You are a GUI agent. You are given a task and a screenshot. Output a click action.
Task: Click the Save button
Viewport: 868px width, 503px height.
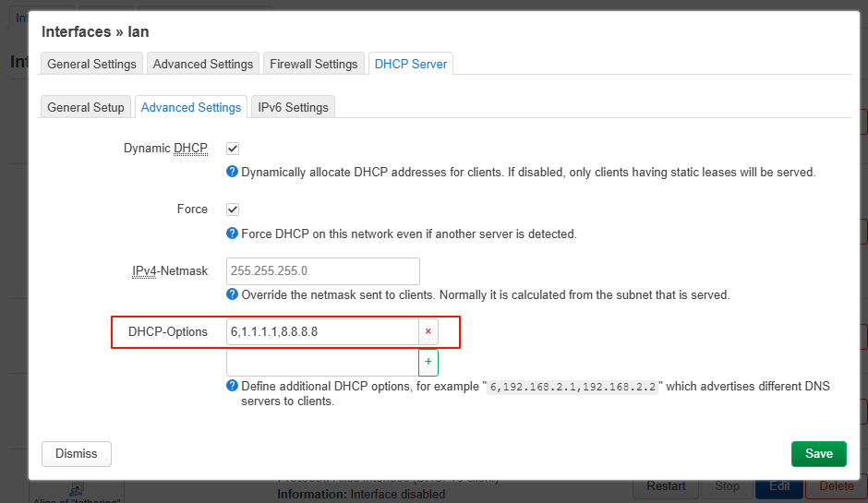tap(819, 454)
